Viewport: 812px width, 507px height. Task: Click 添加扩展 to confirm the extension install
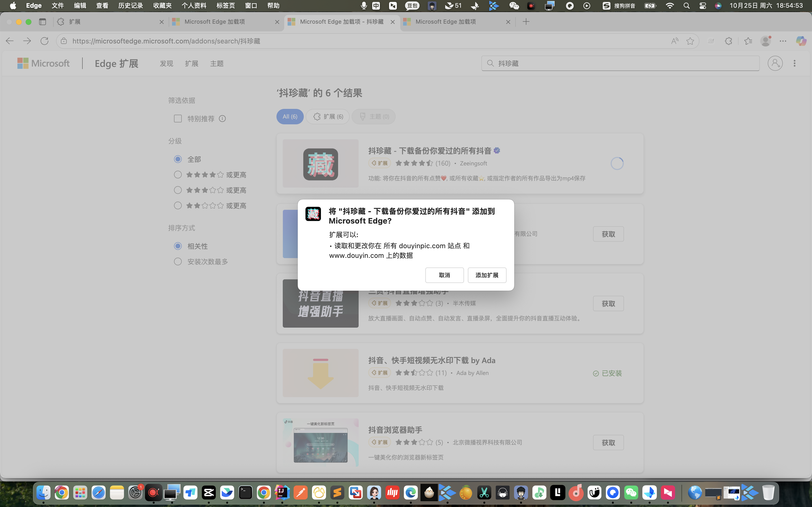486,275
